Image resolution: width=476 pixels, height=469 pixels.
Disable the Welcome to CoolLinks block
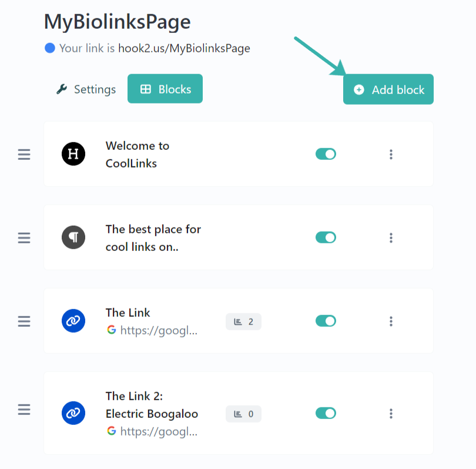coord(326,154)
